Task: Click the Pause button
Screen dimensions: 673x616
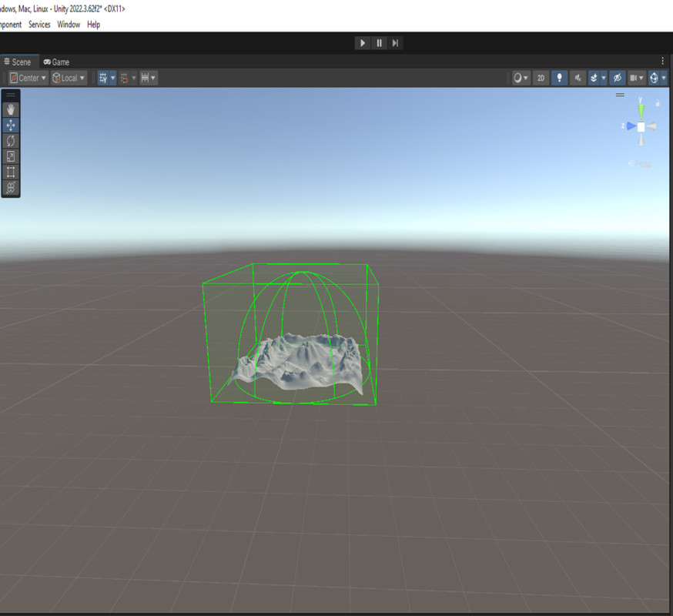Action: pos(379,43)
